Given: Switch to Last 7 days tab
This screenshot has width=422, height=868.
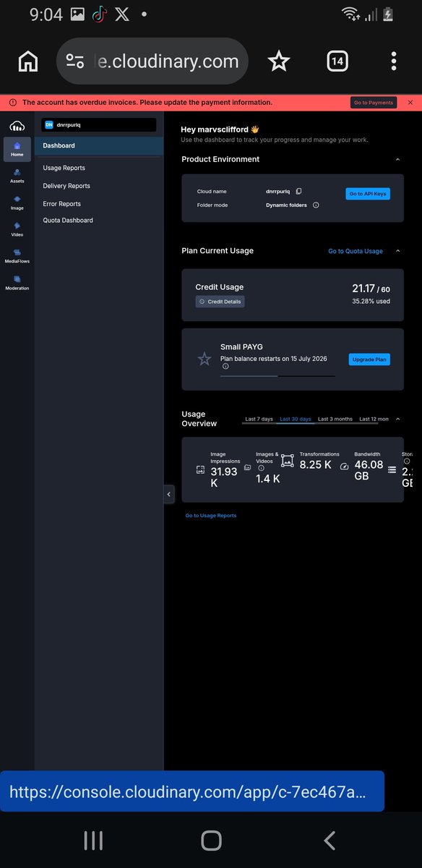Looking at the screenshot, I should 259,419.
